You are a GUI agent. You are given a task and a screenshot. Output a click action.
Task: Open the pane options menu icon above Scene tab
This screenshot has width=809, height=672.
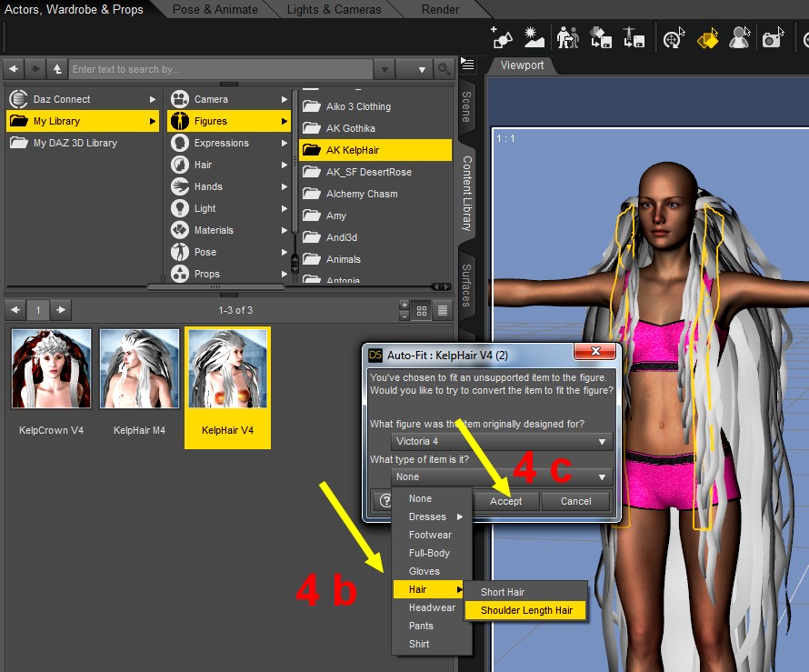coord(467,64)
